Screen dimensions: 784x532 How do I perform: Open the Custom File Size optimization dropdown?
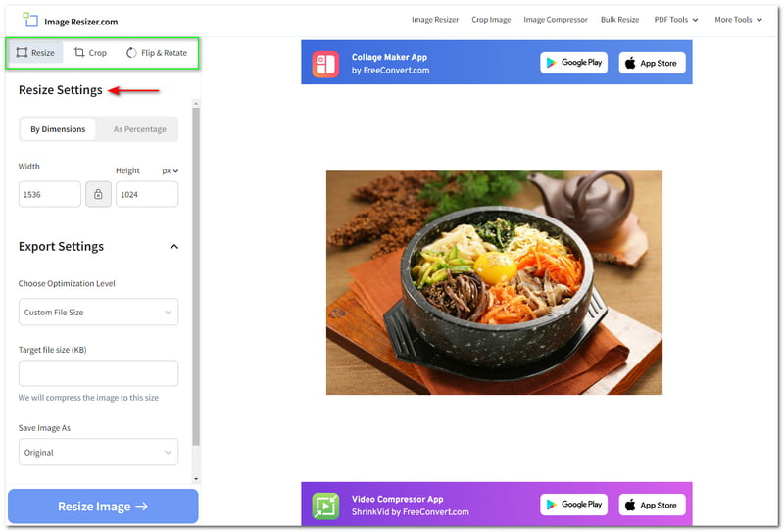(98, 313)
